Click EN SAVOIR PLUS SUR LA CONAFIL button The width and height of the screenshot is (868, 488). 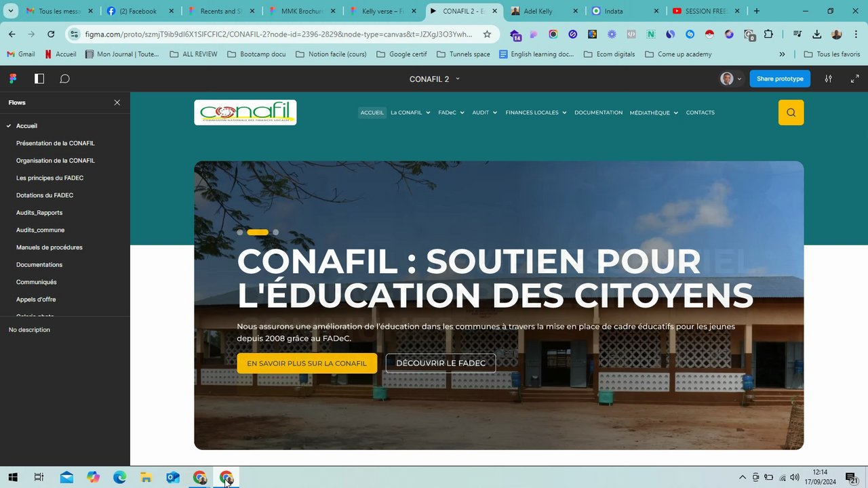307,363
